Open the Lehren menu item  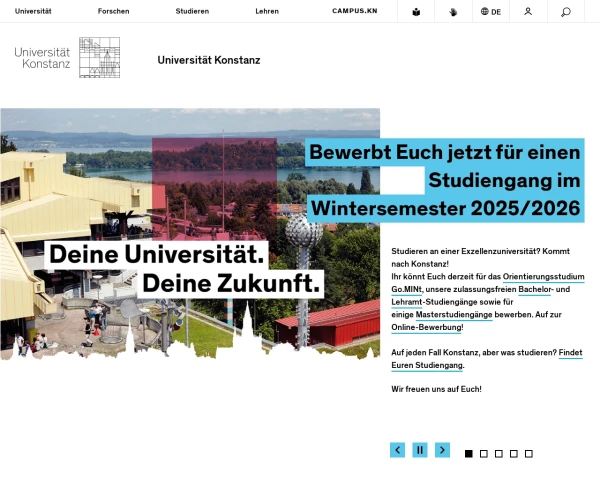[x=267, y=11]
